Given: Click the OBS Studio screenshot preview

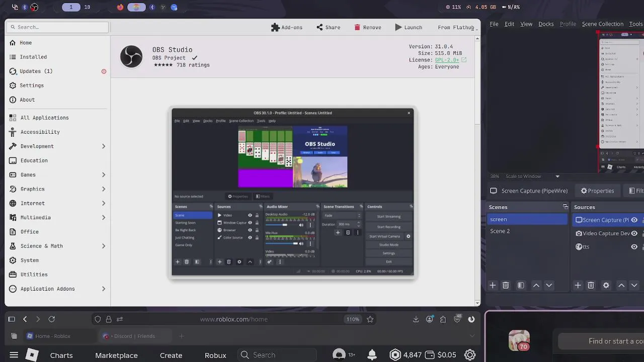Looking at the screenshot, I should (292, 192).
